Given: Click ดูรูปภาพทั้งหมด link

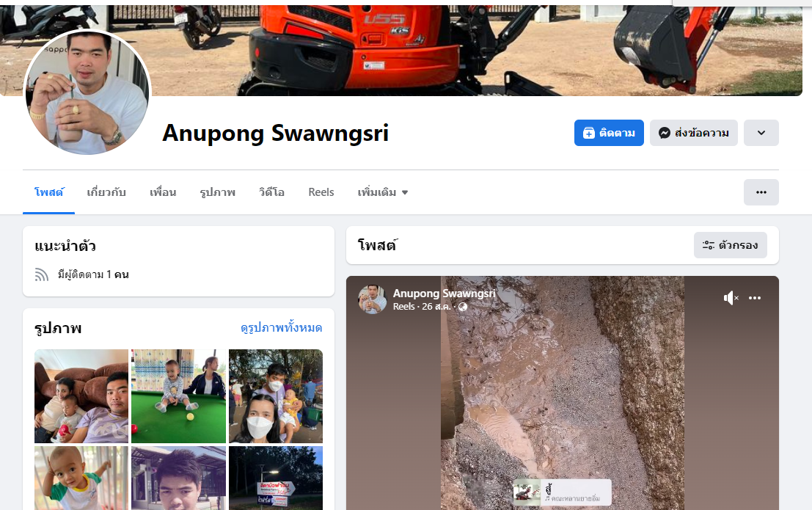Looking at the screenshot, I should point(281,327).
